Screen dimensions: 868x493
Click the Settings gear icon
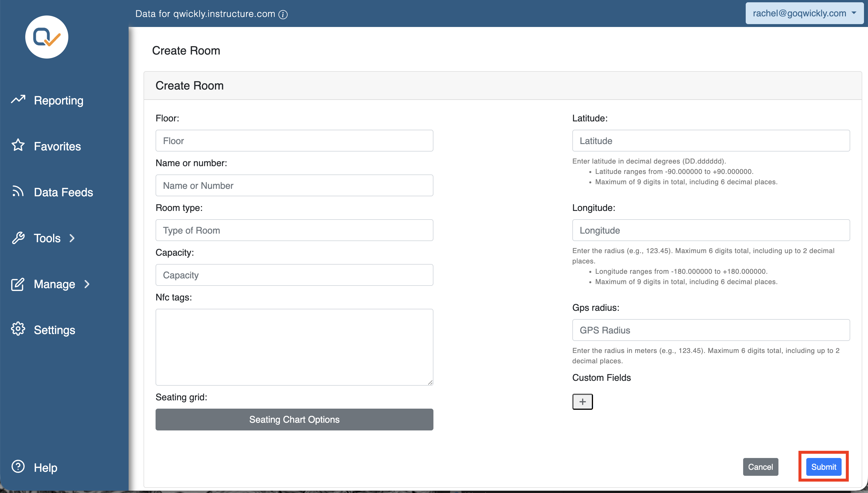[x=18, y=329]
